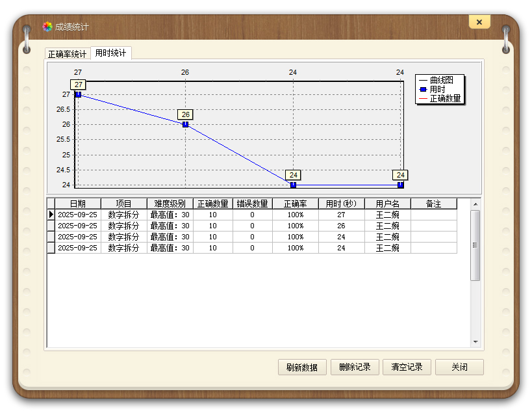The width and height of the screenshot is (532, 411).
Task: Click the 备注 column header
Action: pos(434,204)
